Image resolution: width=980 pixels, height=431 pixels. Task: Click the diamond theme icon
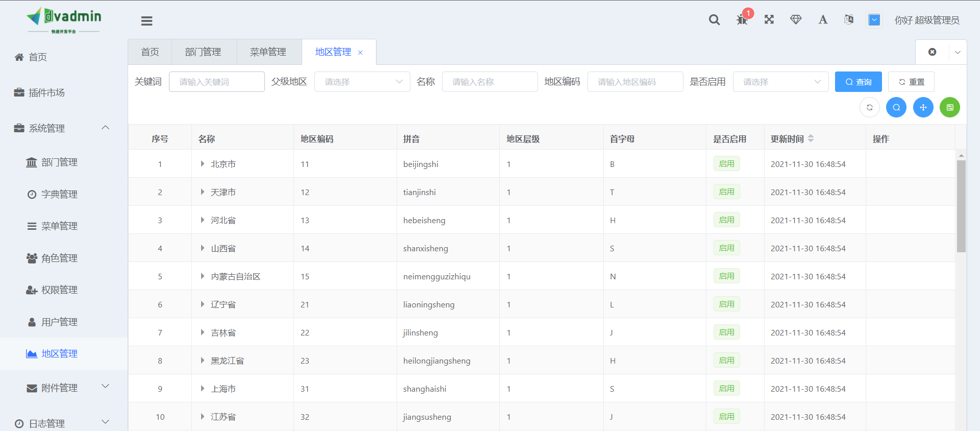pyautogui.click(x=796, y=19)
